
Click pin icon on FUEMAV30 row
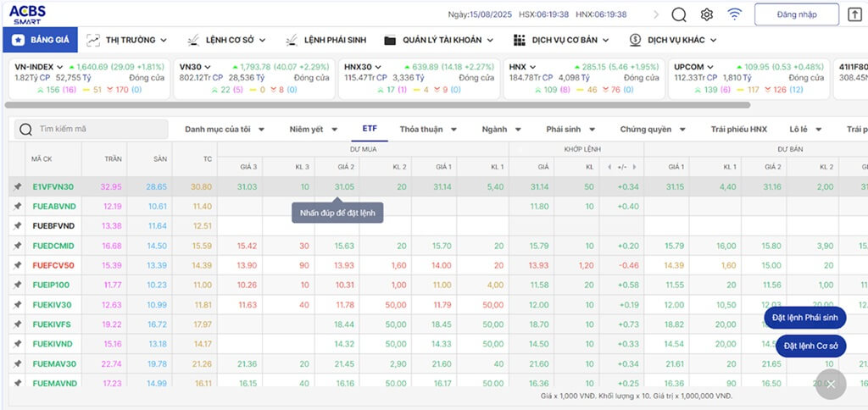click(17, 363)
